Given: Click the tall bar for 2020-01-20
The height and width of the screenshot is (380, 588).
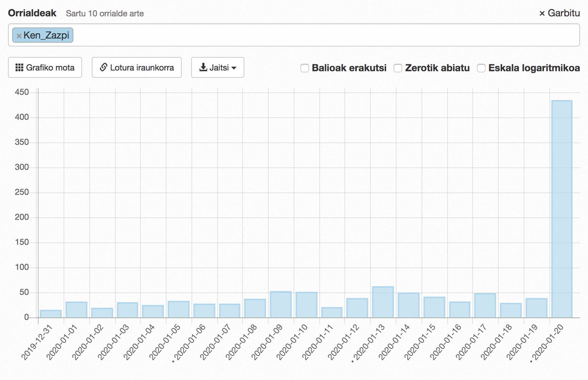Looking at the screenshot, I should coord(562,209).
